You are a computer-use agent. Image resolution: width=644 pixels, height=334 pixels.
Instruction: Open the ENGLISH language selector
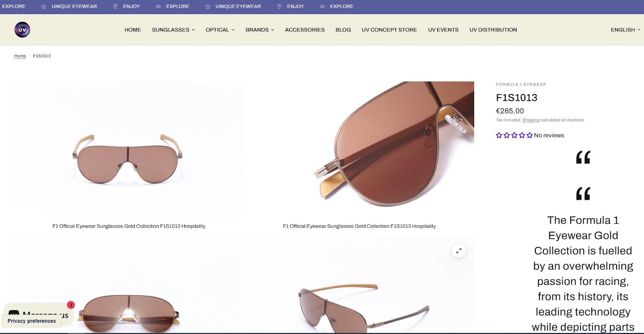pos(625,30)
